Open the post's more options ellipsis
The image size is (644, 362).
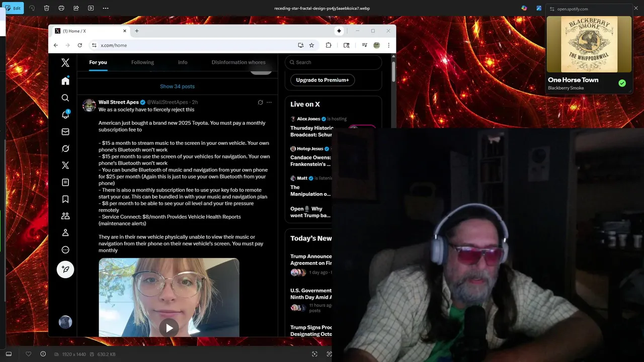click(x=269, y=102)
